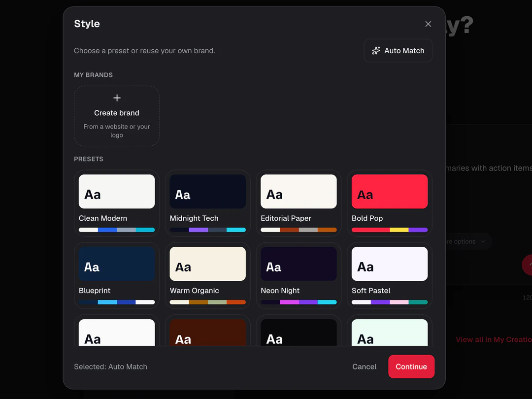This screenshot has width=532, height=399.
Task: Choose the Soft Pastel preset
Action: (x=390, y=275)
